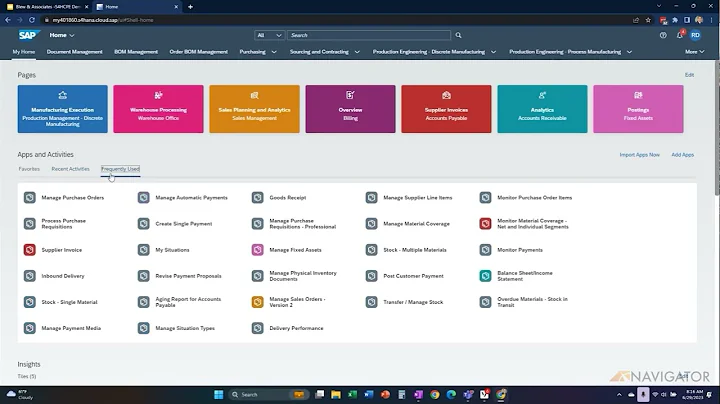Switch to the Favorites tab

click(29, 169)
